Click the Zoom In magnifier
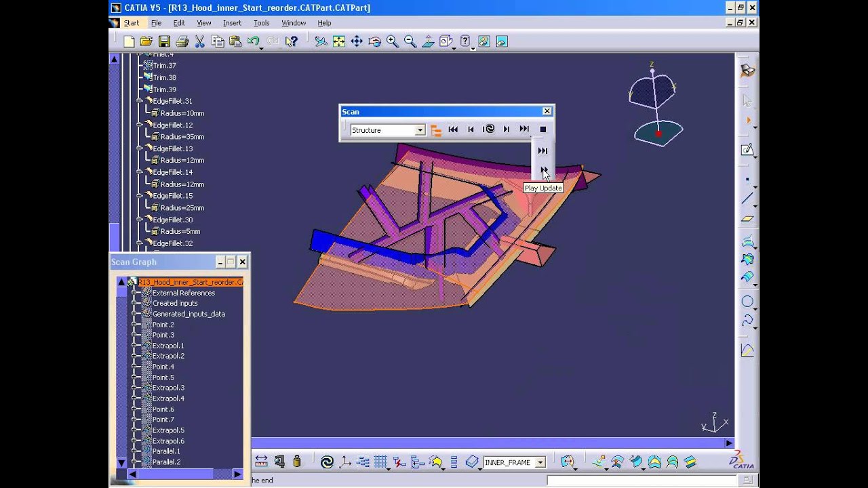This screenshot has height=488, width=868. click(392, 41)
